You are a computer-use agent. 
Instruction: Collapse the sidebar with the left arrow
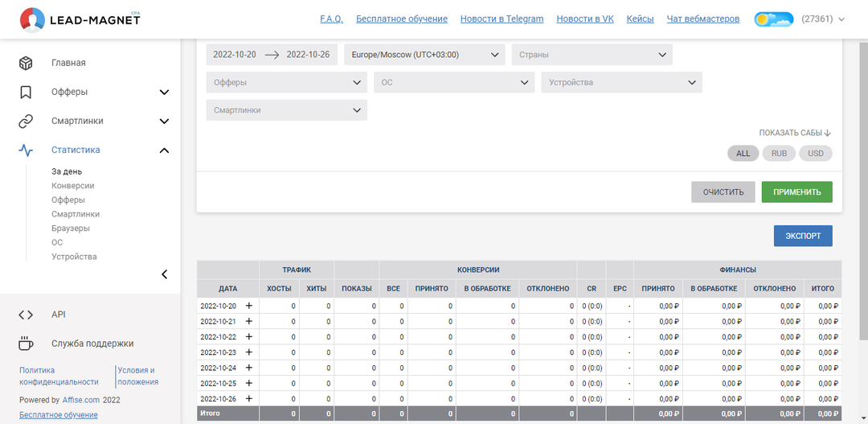click(165, 274)
